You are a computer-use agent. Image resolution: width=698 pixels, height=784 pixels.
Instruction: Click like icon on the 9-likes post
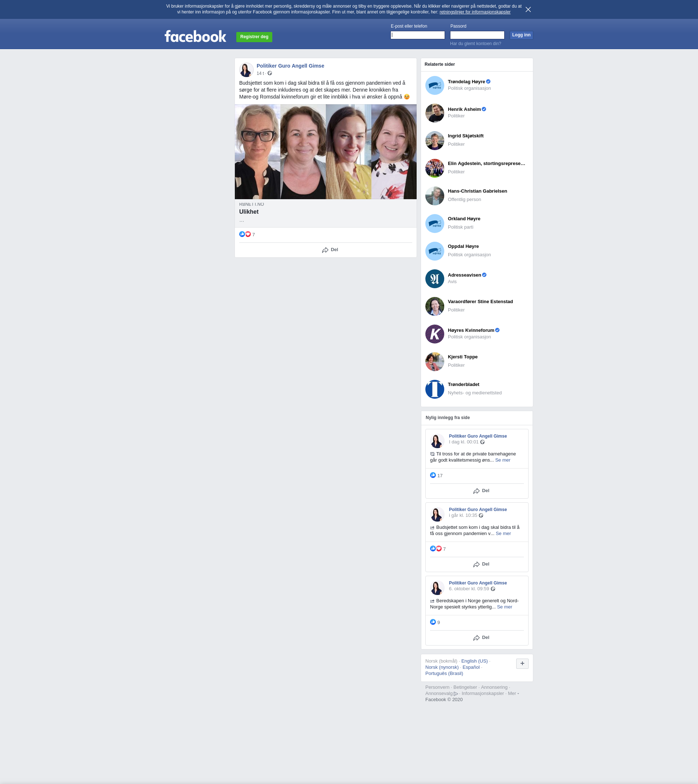click(x=433, y=622)
